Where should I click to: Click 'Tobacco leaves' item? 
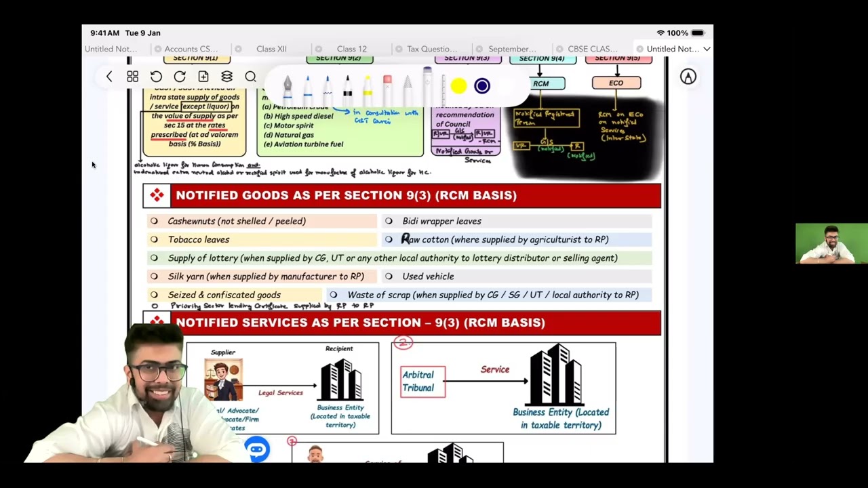(199, 239)
